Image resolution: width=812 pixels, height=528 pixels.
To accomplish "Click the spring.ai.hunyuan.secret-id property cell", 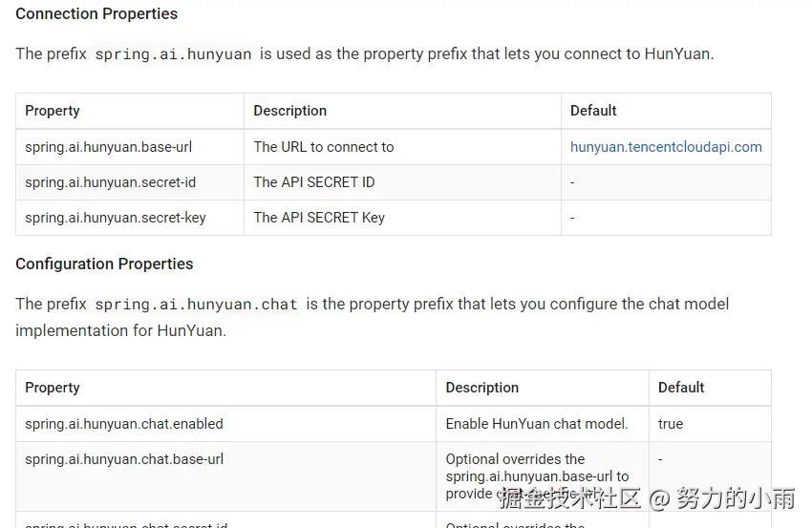I will point(111,182).
